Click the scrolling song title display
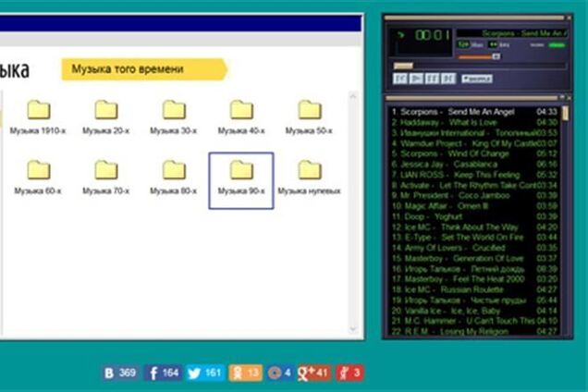The image size is (588, 392). tap(512, 33)
